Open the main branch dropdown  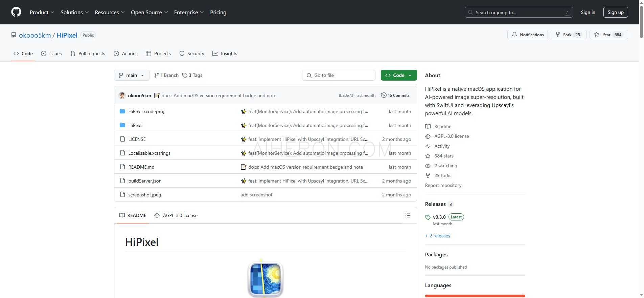[x=132, y=75]
